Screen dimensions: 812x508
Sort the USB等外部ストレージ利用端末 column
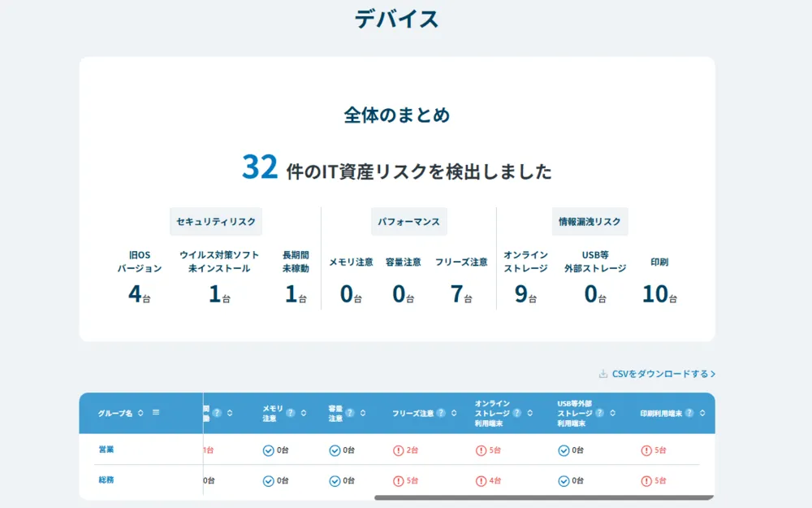coord(612,413)
